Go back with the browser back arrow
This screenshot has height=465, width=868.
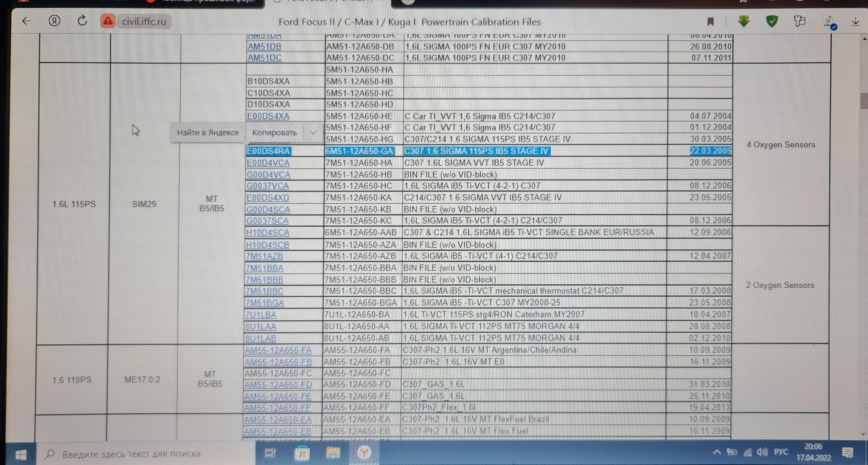[x=27, y=21]
